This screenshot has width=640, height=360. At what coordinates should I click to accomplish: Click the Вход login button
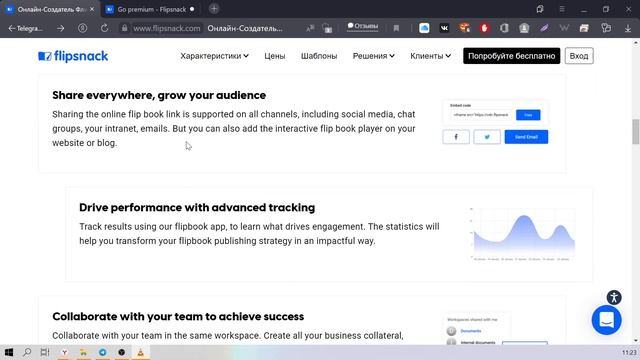pyautogui.click(x=579, y=56)
